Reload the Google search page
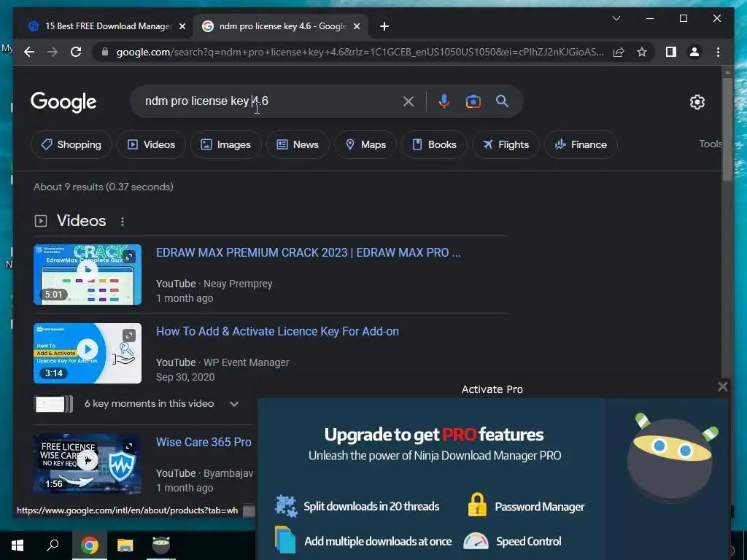 tap(76, 52)
